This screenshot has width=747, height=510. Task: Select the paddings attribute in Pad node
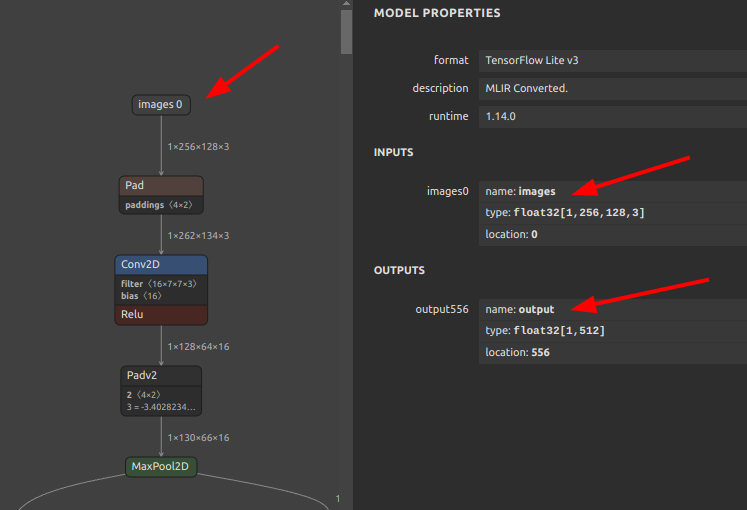(x=161, y=205)
